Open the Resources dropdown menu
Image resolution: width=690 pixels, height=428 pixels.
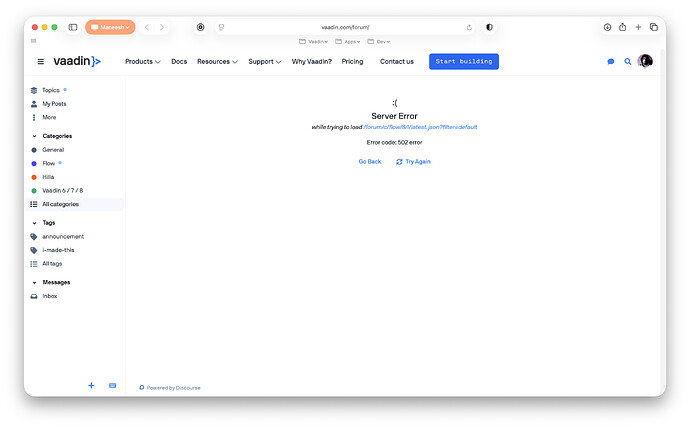click(217, 61)
